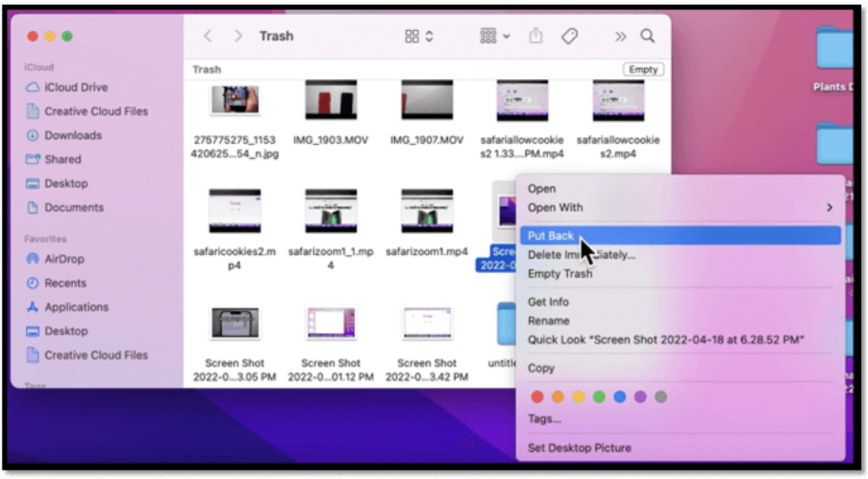Open the search magnifier in the Trash window
The image size is (868, 479).
(647, 36)
